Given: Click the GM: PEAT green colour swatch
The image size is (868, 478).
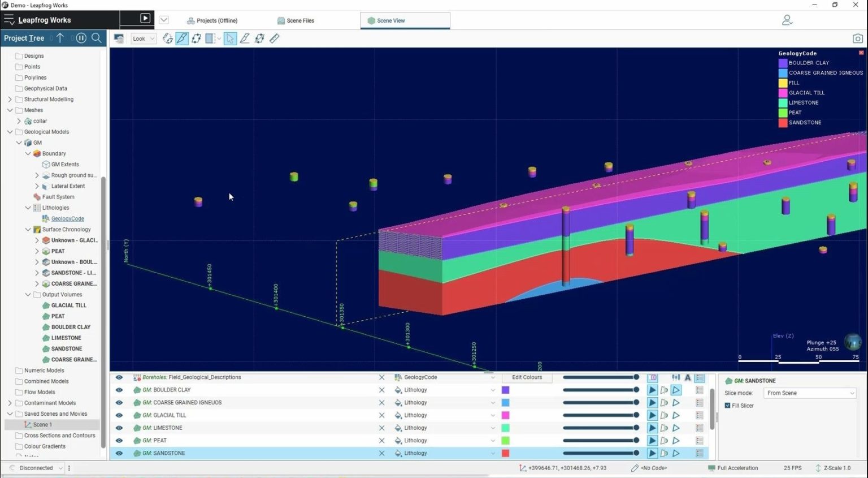Looking at the screenshot, I should [505, 441].
